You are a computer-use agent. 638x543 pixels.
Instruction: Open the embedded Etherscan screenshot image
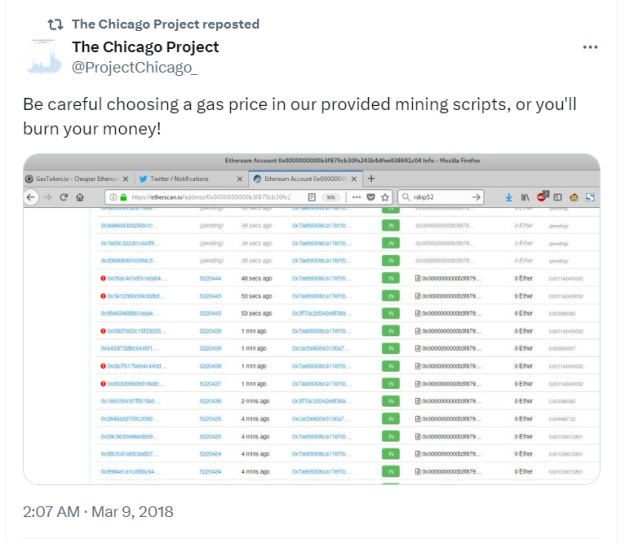pyautogui.click(x=312, y=319)
